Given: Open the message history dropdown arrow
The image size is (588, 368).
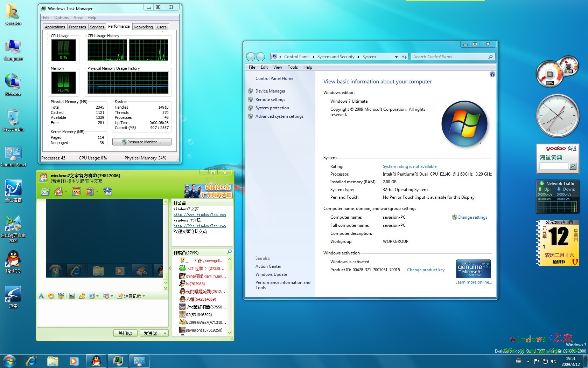Looking at the screenshot, I should [143, 296].
